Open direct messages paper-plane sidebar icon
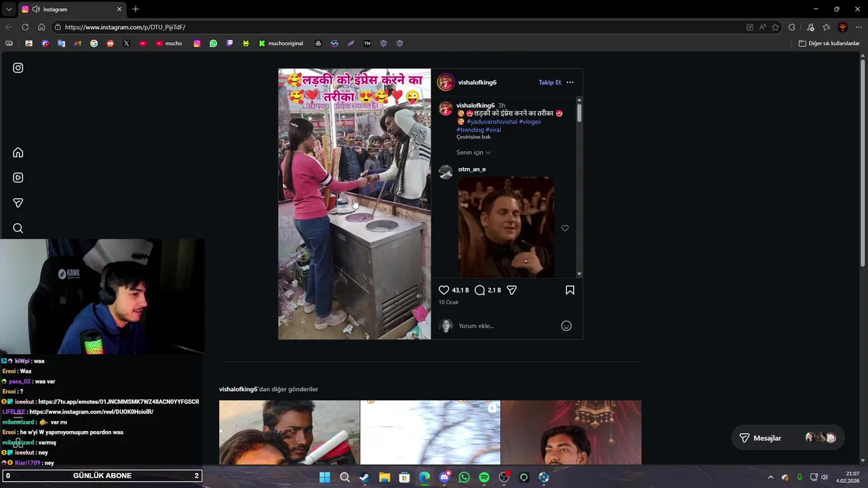 coord(18,203)
